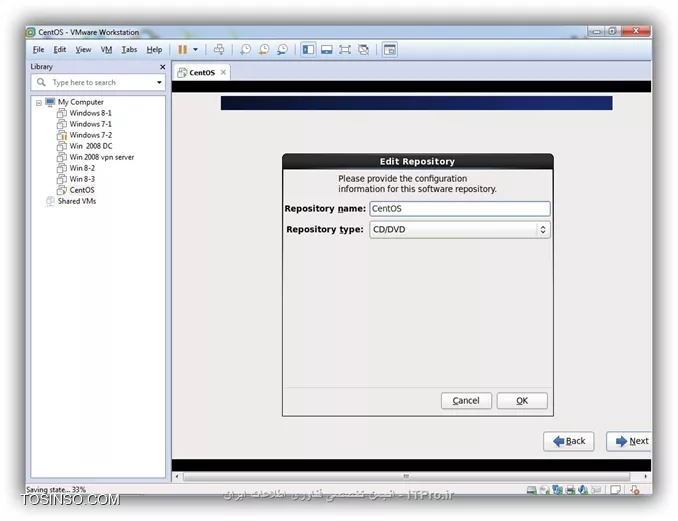
Task: Open the View menu
Action: pos(83,50)
